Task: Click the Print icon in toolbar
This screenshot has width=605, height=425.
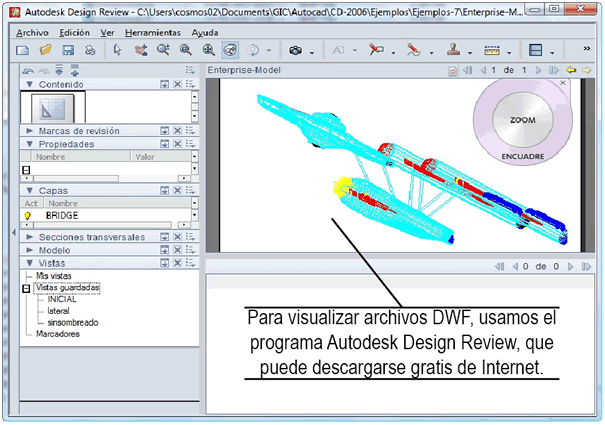Action: point(91,50)
